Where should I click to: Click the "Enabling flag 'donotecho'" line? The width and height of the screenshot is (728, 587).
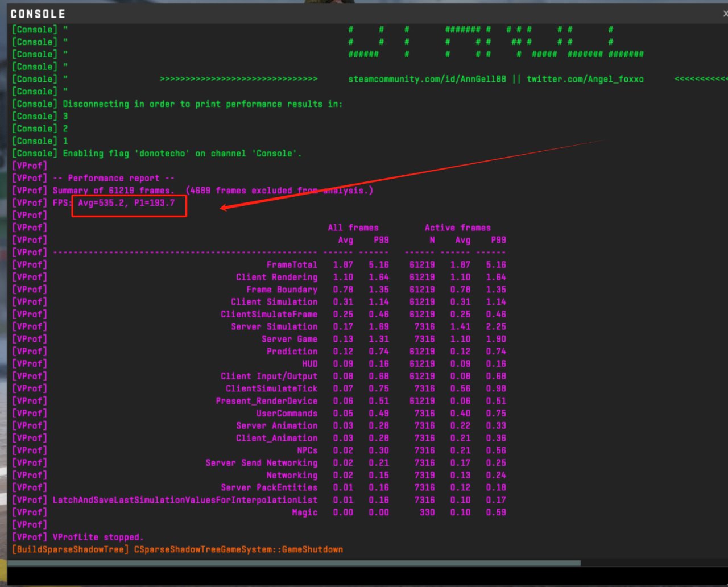[x=157, y=154]
